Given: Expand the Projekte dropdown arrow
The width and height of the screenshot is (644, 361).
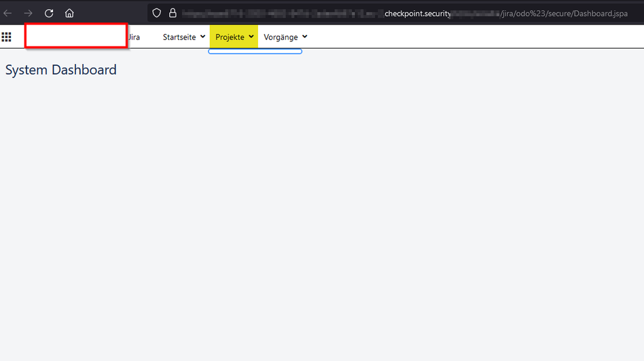Looking at the screenshot, I should (251, 37).
